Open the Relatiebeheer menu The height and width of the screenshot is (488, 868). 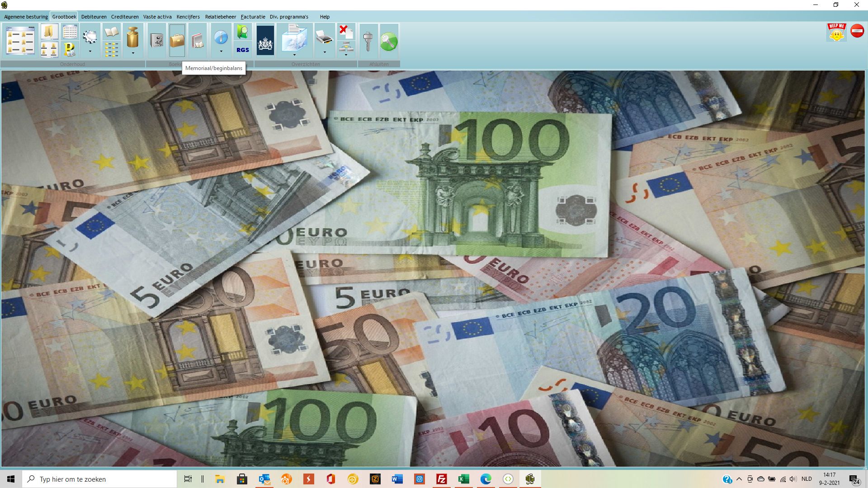click(221, 17)
